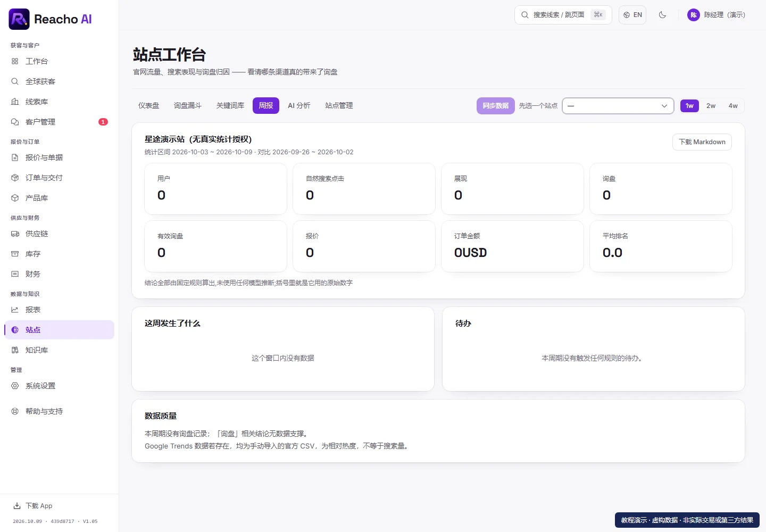The height and width of the screenshot is (532, 766).
Task: Click the 同步数据 button
Action: (x=496, y=106)
